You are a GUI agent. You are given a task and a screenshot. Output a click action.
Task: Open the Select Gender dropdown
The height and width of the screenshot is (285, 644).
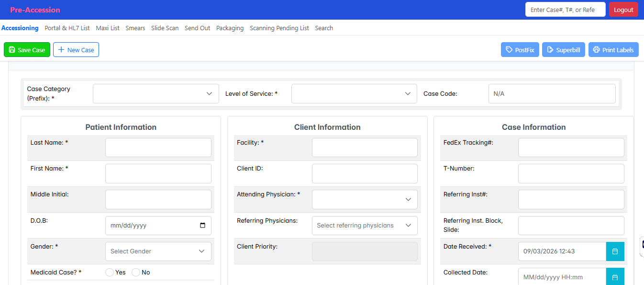[158, 251]
